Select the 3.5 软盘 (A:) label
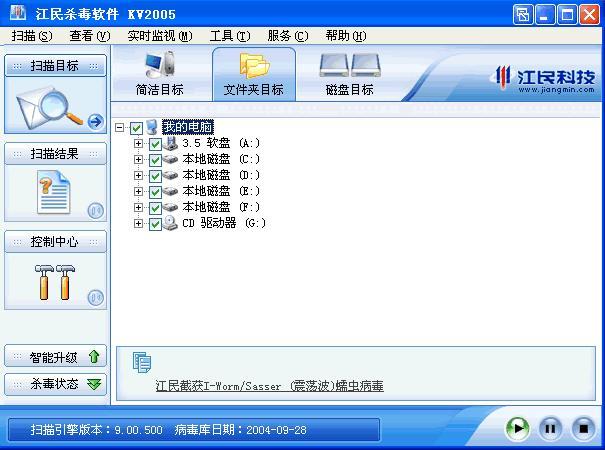Screen dimensions: 605x450 (x=221, y=143)
